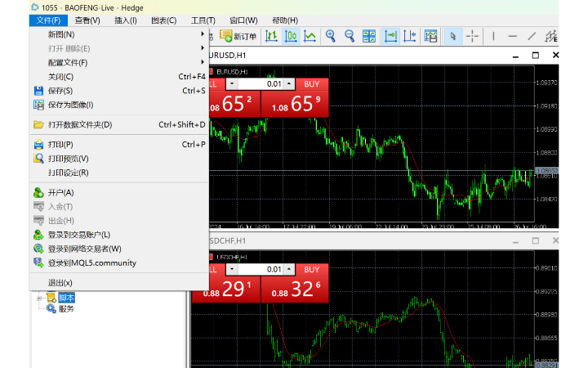Click BUY on the USDCHF chart
Viewport: 588px width, 368px height.
pos(312,270)
